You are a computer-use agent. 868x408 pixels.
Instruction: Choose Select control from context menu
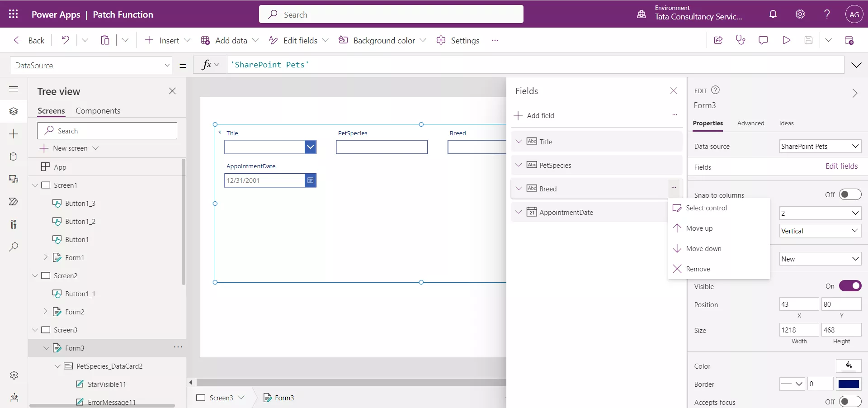pos(719,208)
